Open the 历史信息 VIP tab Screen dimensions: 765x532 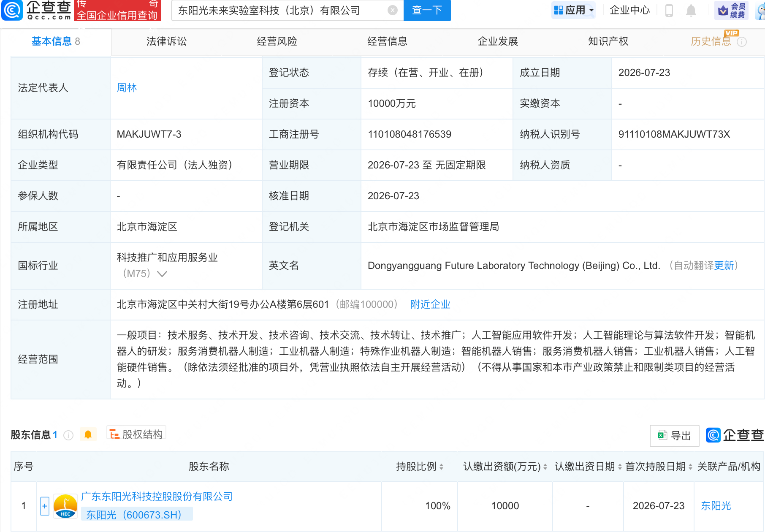point(711,41)
